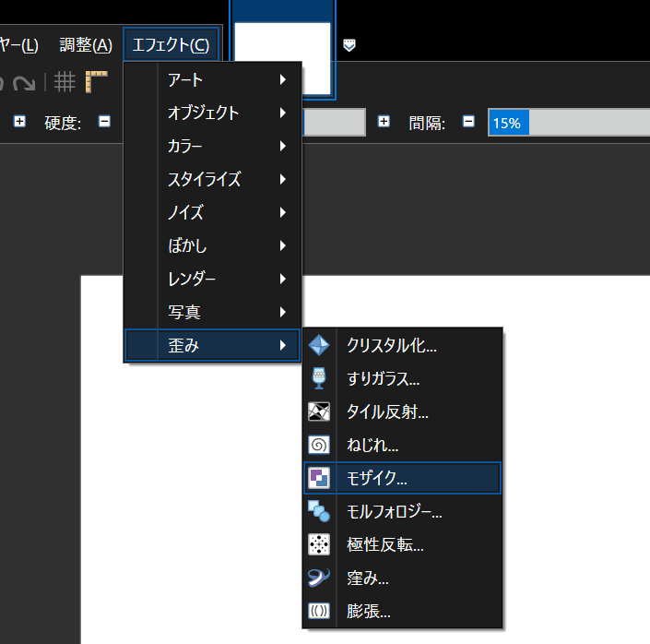Increase value with plus button left of 硬度
650x644 pixels.
point(19,121)
